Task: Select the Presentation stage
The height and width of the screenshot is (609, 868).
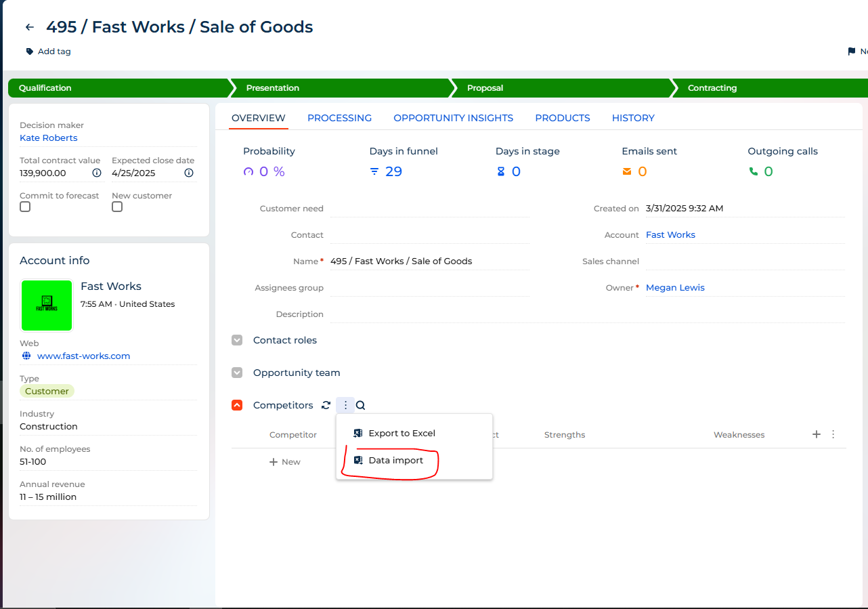Action: 341,88
